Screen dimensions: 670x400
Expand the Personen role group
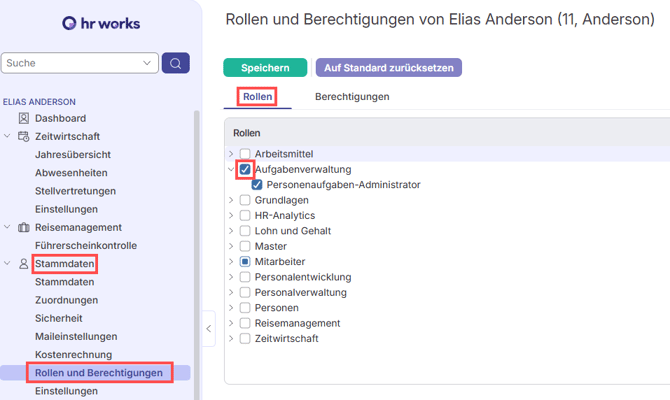point(231,308)
